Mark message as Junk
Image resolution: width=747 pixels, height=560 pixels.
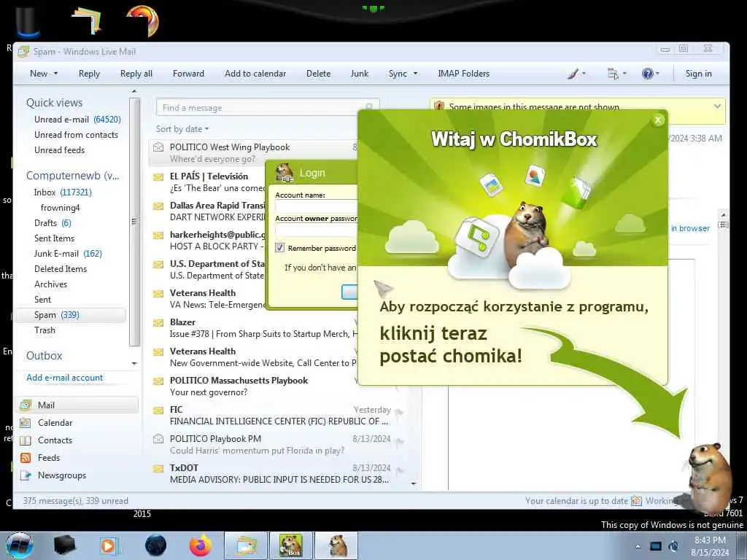coord(359,74)
